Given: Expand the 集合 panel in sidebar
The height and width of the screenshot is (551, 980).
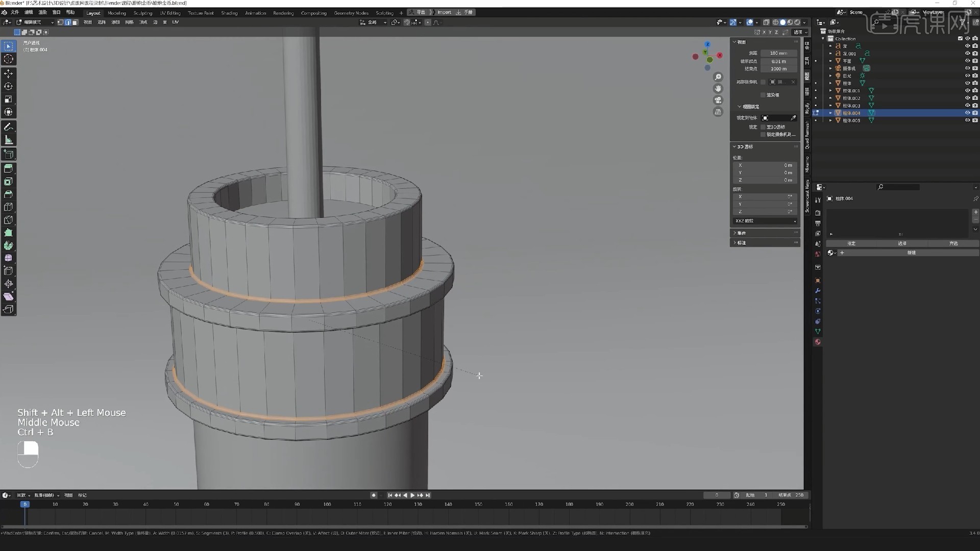Looking at the screenshot, I should coord(765,233).
